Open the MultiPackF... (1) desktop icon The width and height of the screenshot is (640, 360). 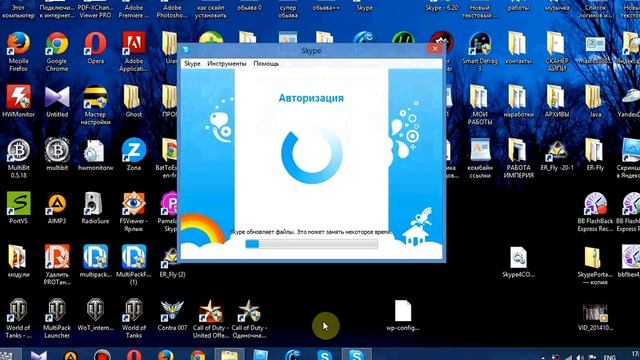pyautogui.click(x=133, y=265)
